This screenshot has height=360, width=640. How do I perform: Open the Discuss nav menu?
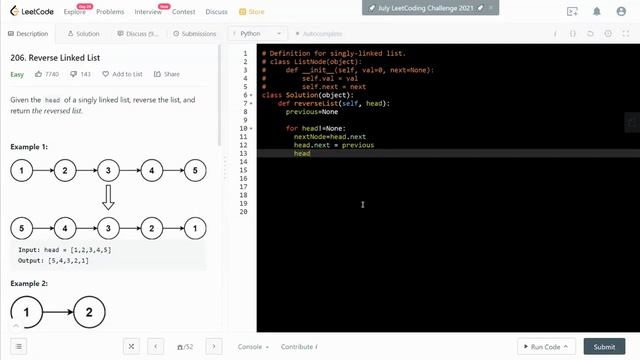pos(217,12)
